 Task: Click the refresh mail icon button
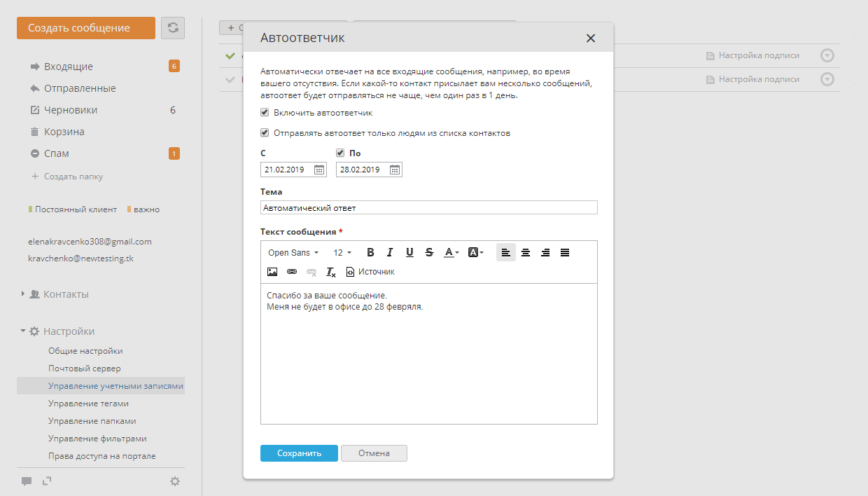(173, 28)
